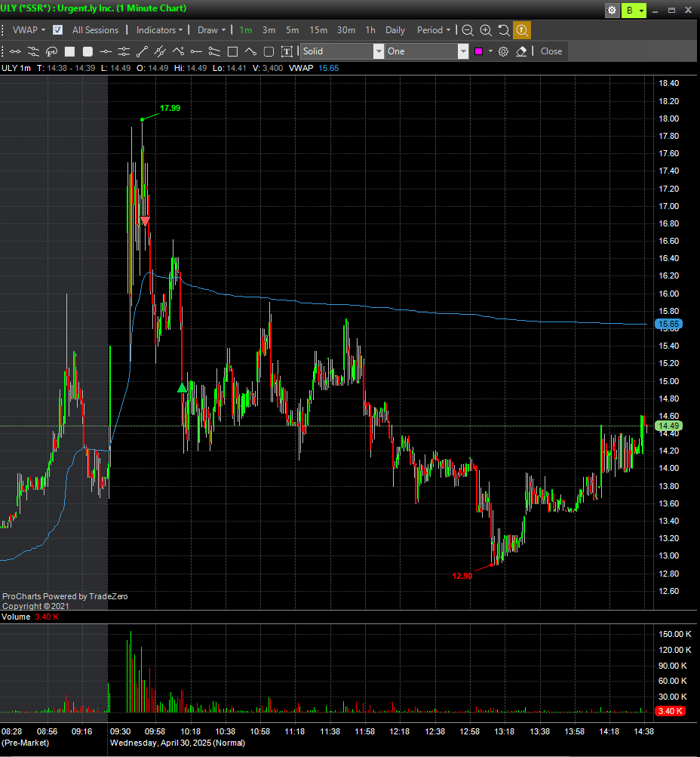Click the green up-triangle buy marker

pos(182,387)
